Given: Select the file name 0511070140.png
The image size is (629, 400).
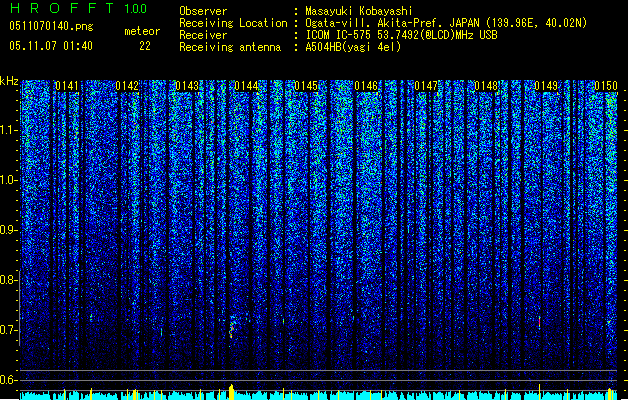Looking at the screenshot, I should pyautogui.click(x=51, y=26).
